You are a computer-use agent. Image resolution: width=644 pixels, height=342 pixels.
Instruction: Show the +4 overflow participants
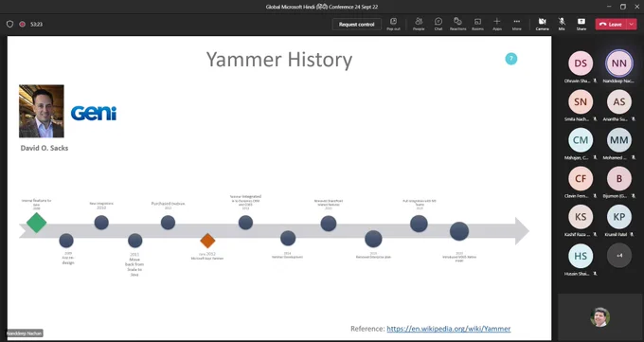point(619,256)
